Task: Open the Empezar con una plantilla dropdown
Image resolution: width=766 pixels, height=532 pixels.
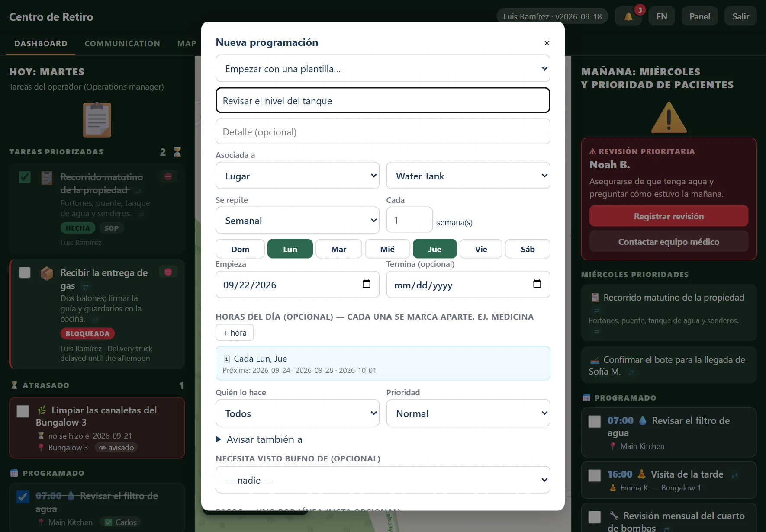Action: pyautogui.click(x=383, y=69)
